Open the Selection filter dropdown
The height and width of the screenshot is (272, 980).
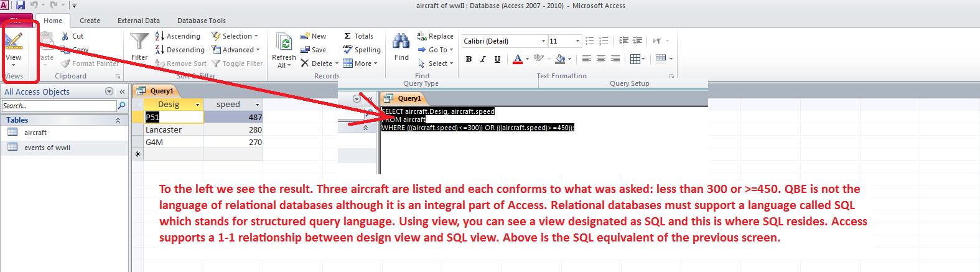pos(236,36)
